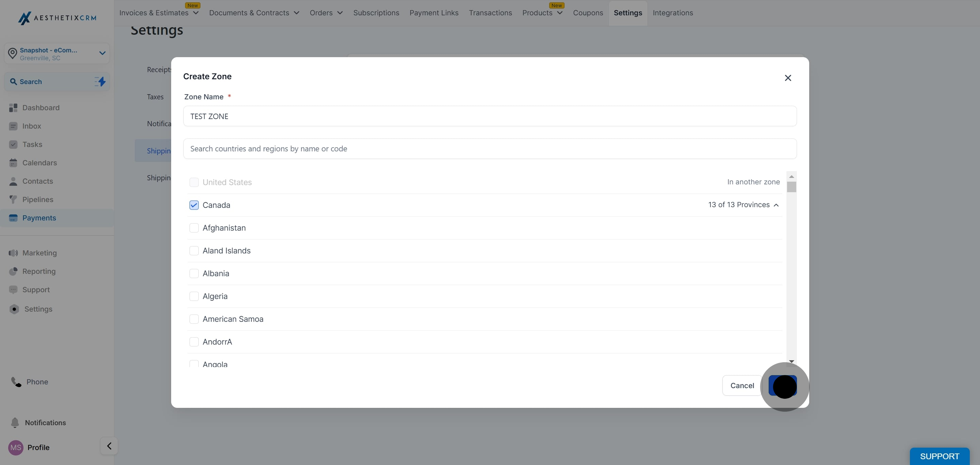Open the Notifications bell icon
The height and width of the screenshot is (465, 980).
[15, 423]
